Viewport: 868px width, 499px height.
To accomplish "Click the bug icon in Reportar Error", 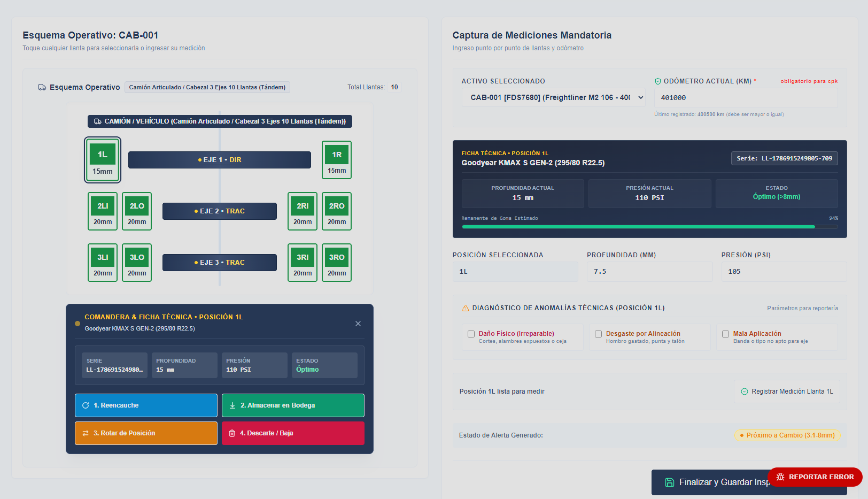I will tap(780, 477).
